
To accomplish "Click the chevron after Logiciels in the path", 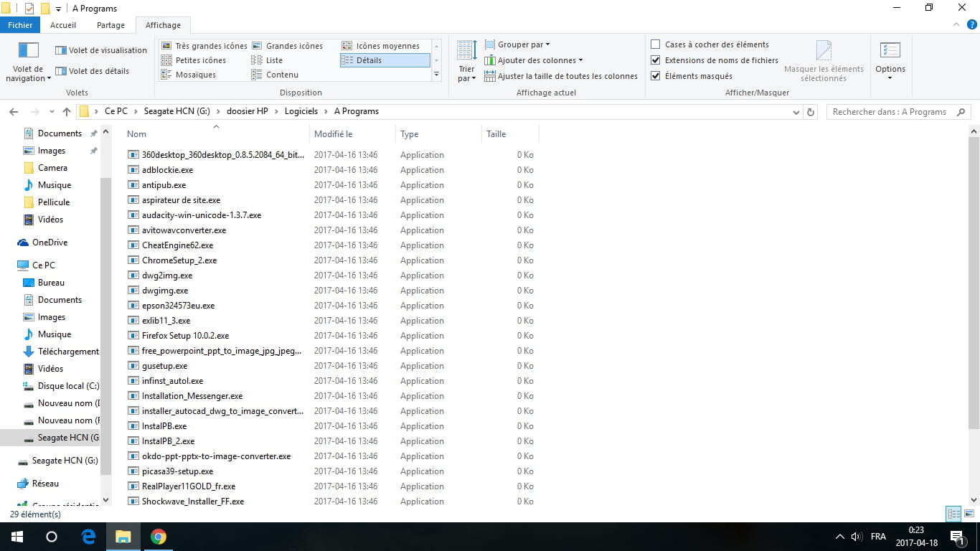I will [326, 112].
